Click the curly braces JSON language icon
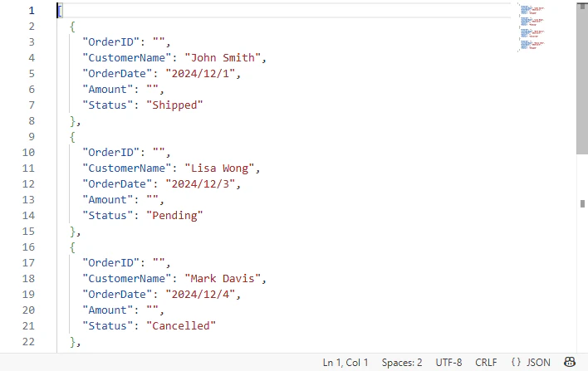The height and width of the screenshot is (371, 588). click(516, 363)
